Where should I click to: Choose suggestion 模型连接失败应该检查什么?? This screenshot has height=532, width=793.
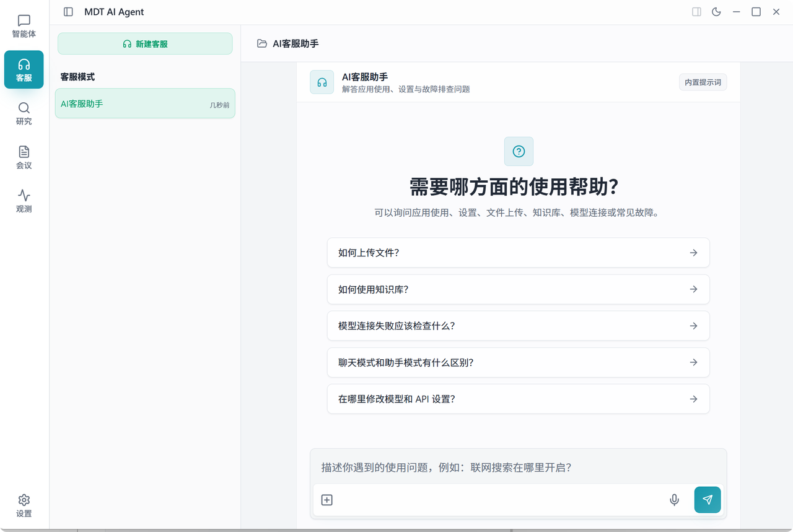coord(519,326)
